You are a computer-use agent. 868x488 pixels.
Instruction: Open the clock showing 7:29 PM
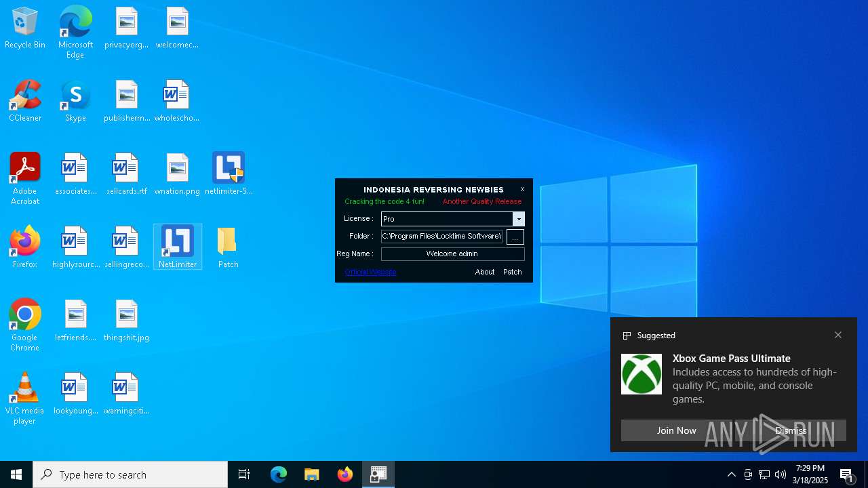[x=810, y=474]
